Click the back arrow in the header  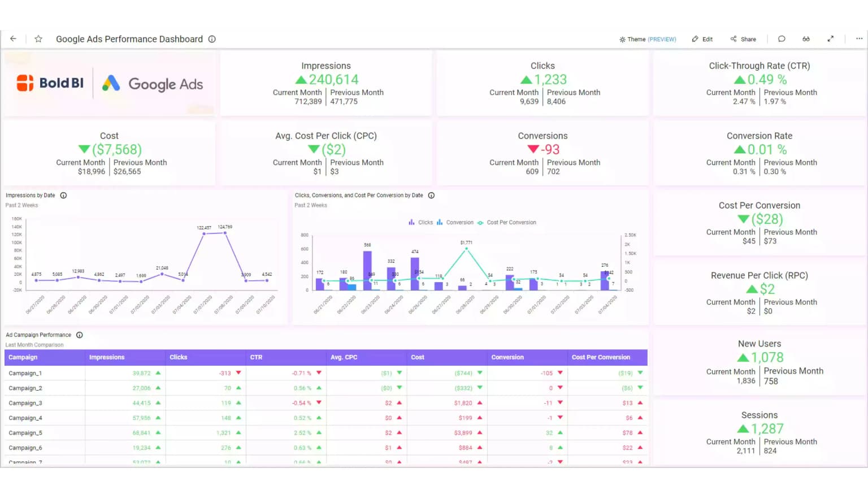[13, 39]
